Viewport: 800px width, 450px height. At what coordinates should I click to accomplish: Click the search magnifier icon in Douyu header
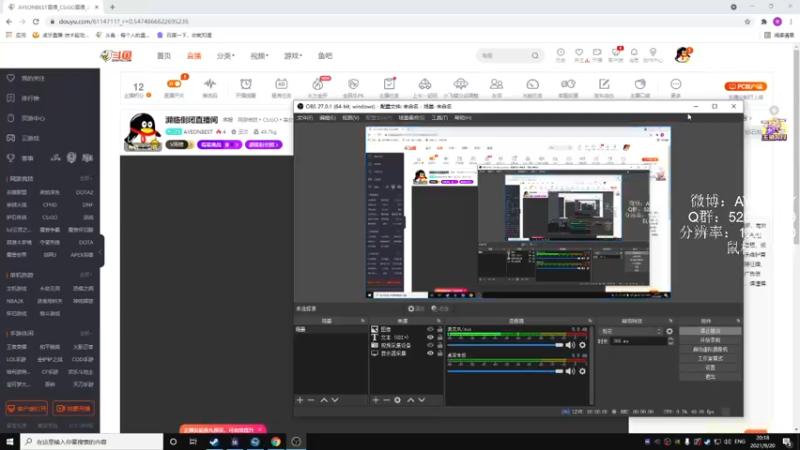pyautogui.click(x=535, y=56)
